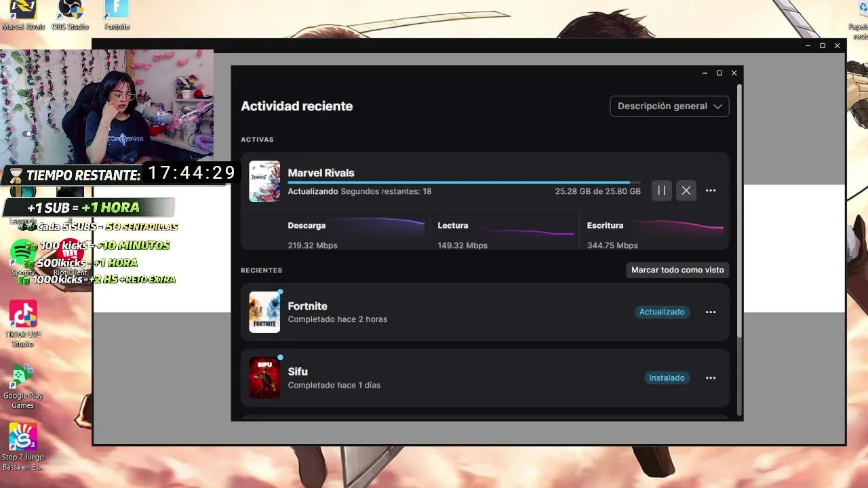The width and height of the screenshot is (868, 488).
Task: Click the 219.32 Mbps download value
Action: [x=312, y=245]
